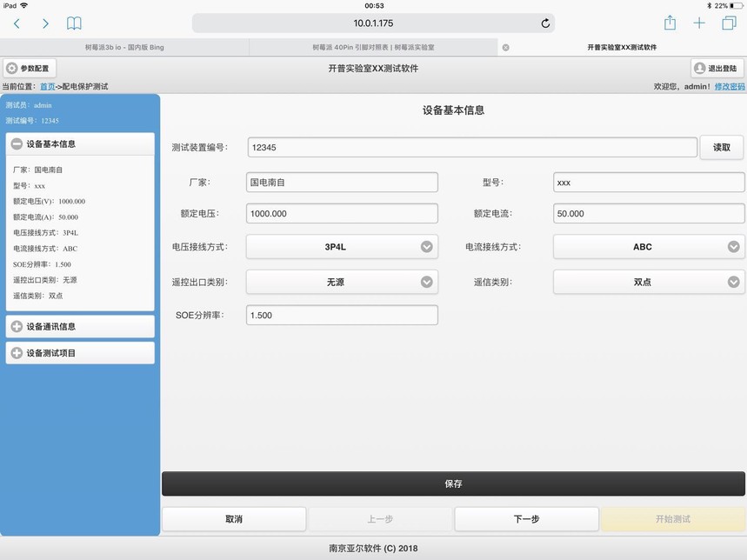Open Safari bookmarks book icon

point(75,23)
